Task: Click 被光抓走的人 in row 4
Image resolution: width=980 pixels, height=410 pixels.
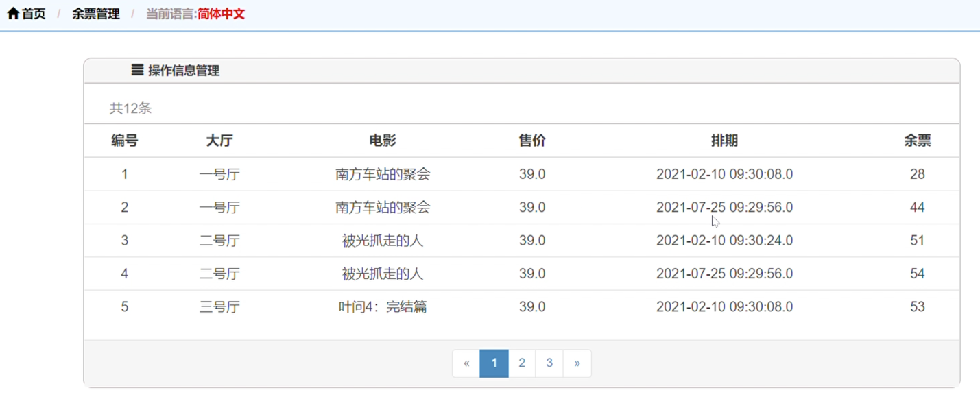Action: click(x=383, y=274)
